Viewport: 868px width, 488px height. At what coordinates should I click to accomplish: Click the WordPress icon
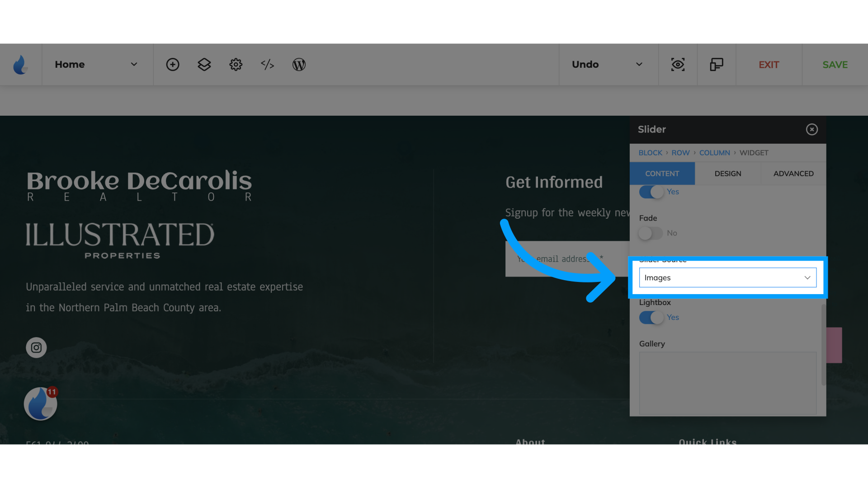pos(299,64)
